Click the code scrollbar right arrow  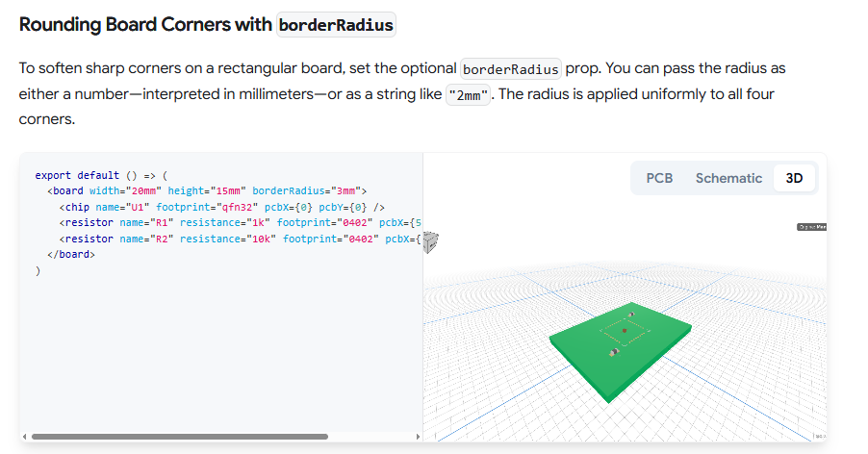[418, 437]
